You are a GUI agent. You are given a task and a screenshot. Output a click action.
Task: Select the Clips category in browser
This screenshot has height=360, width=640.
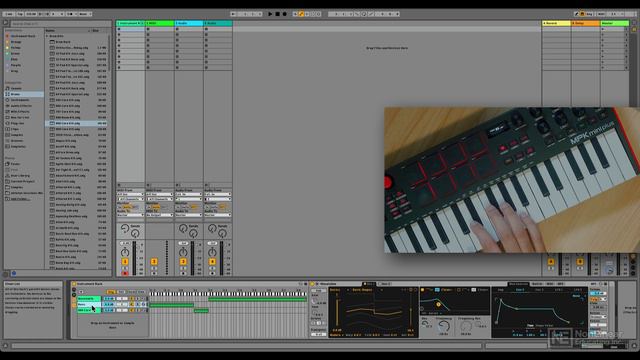pos(15,129)
